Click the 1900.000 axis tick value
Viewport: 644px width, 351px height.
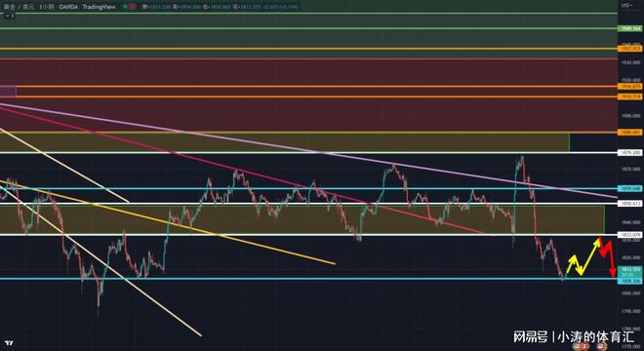click(x=630, y=116)
